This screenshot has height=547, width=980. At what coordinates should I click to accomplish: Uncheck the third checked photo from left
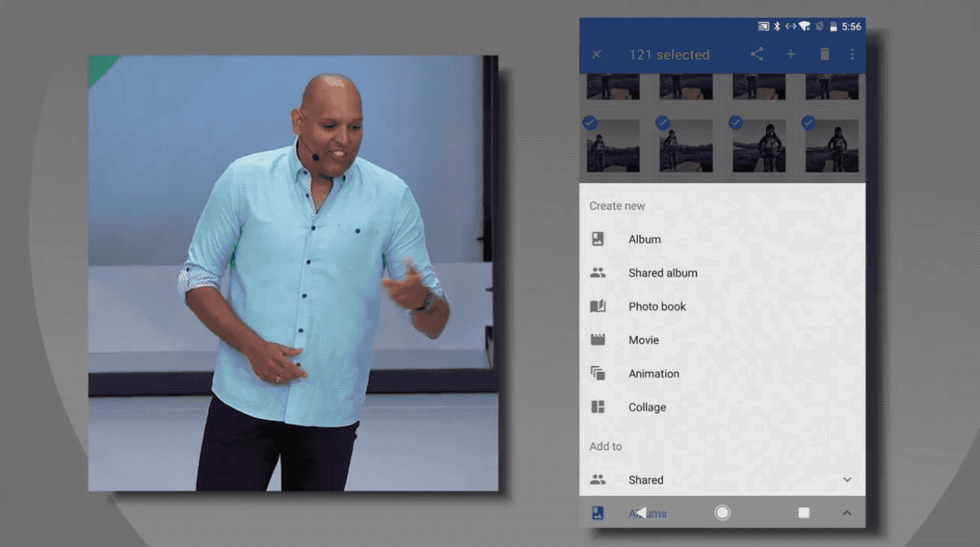pos(736,122)
